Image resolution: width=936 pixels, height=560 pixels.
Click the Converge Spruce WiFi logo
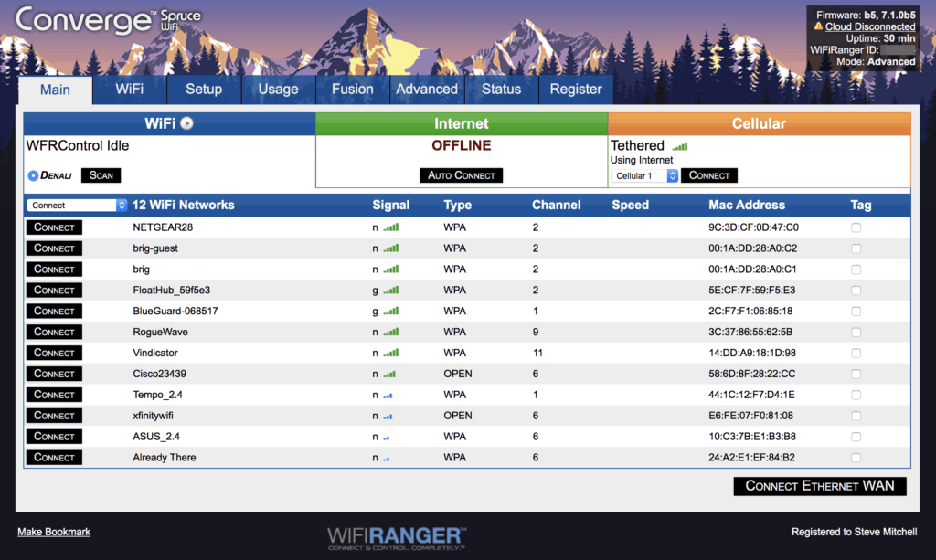coord(108,20)
